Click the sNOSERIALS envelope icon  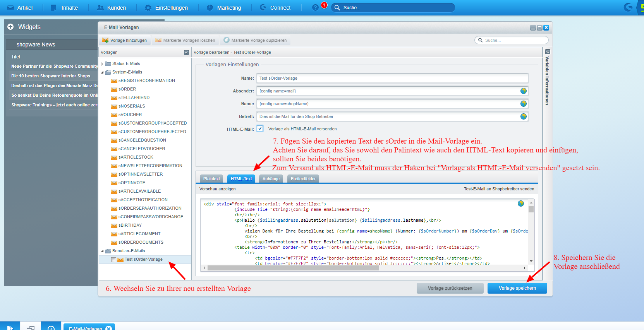point(114,106)
